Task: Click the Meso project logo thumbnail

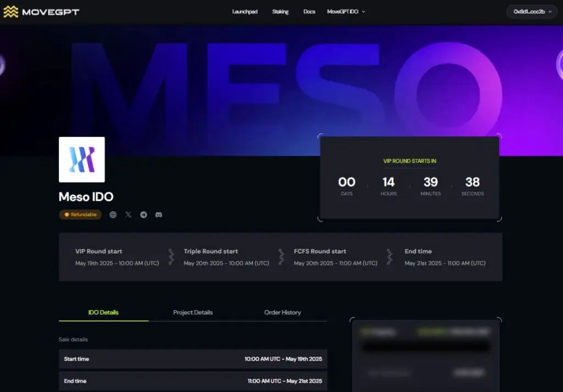Action: coord(82,159)
